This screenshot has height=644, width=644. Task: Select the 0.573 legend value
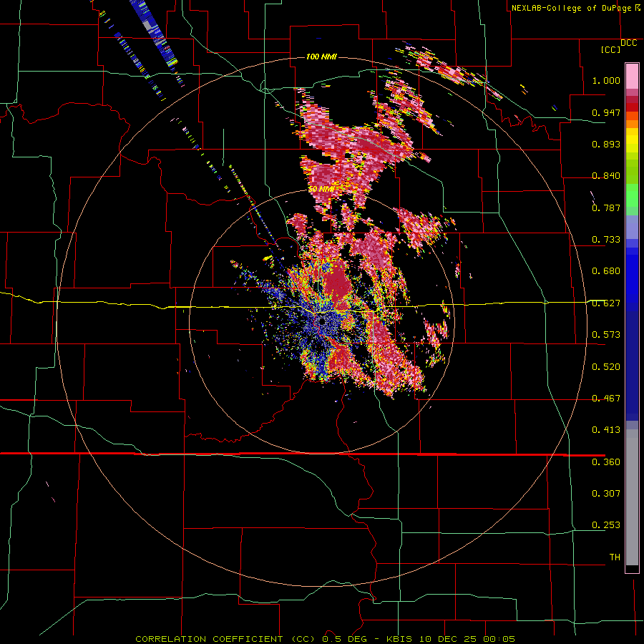606,335
